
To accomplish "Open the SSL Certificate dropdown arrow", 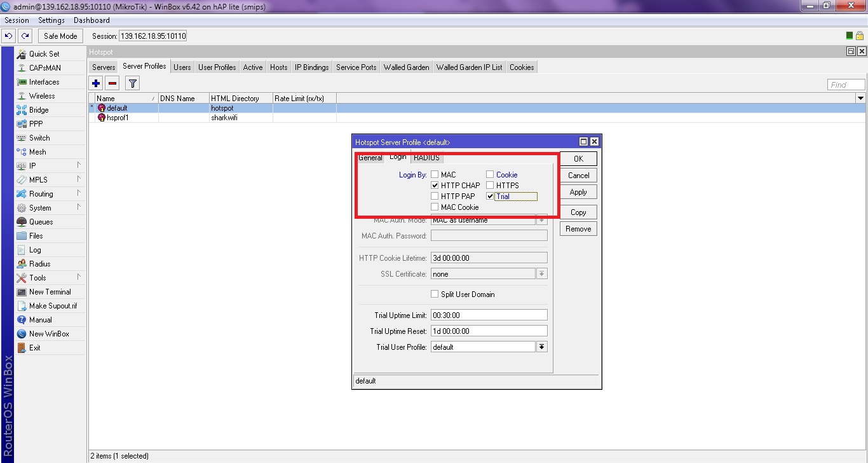I will point(541,274).
